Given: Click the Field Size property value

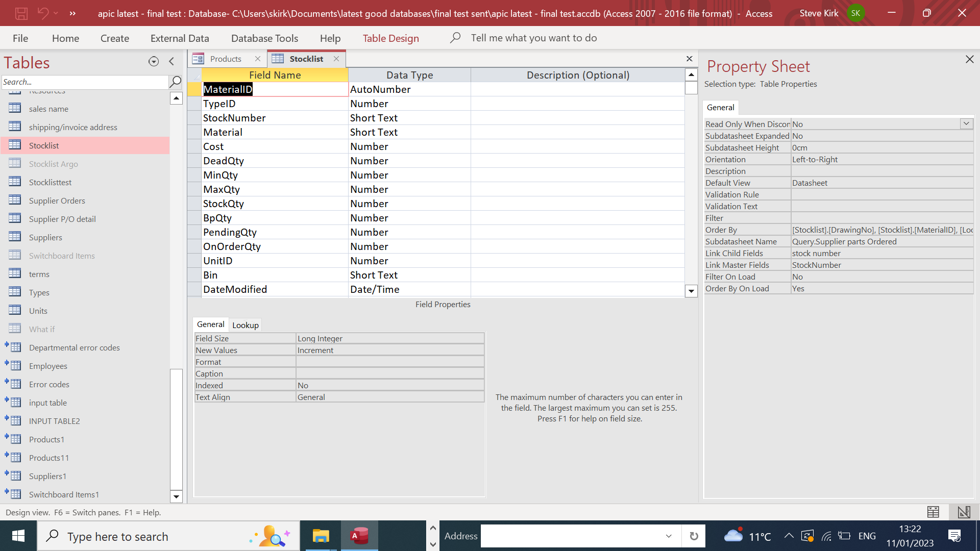Looking at the screenshot, I should 390,338.
